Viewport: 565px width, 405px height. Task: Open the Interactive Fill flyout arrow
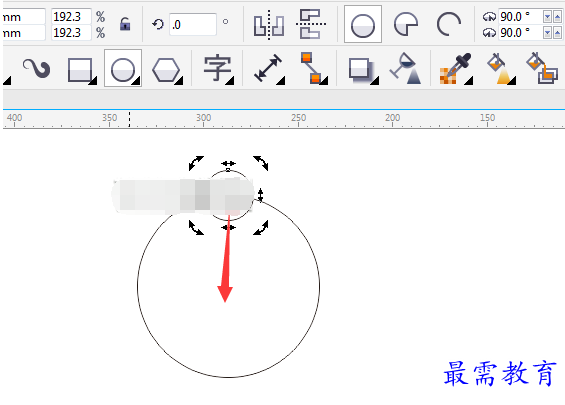coord(512,81)
